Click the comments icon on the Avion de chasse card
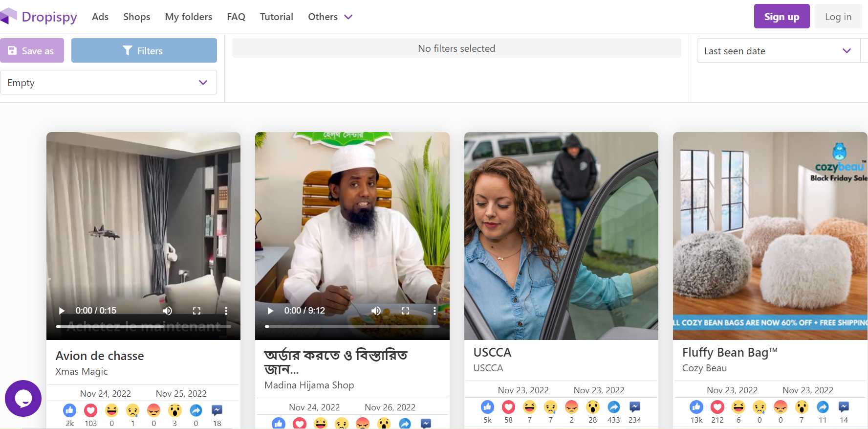 pos(217,410)
